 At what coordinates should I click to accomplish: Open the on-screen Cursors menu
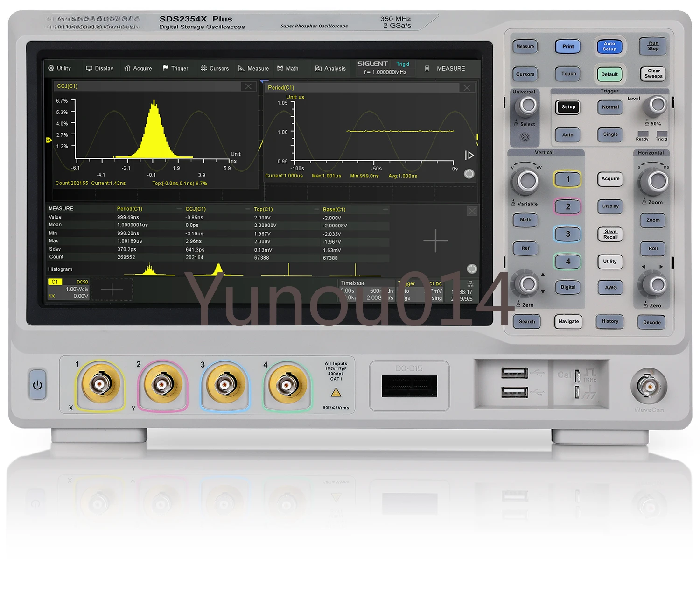215,68
